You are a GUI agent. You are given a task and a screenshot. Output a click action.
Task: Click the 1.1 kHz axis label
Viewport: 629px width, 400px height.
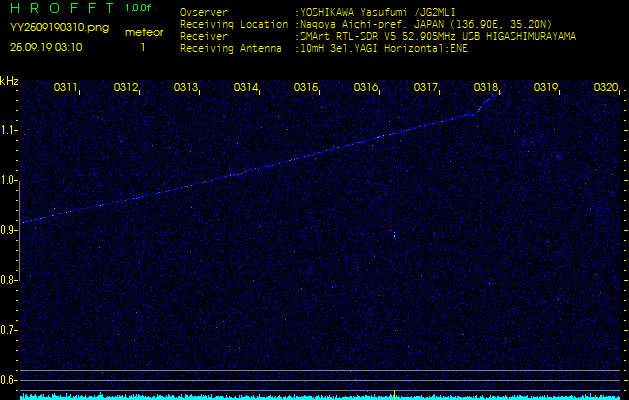coord(10,130)
